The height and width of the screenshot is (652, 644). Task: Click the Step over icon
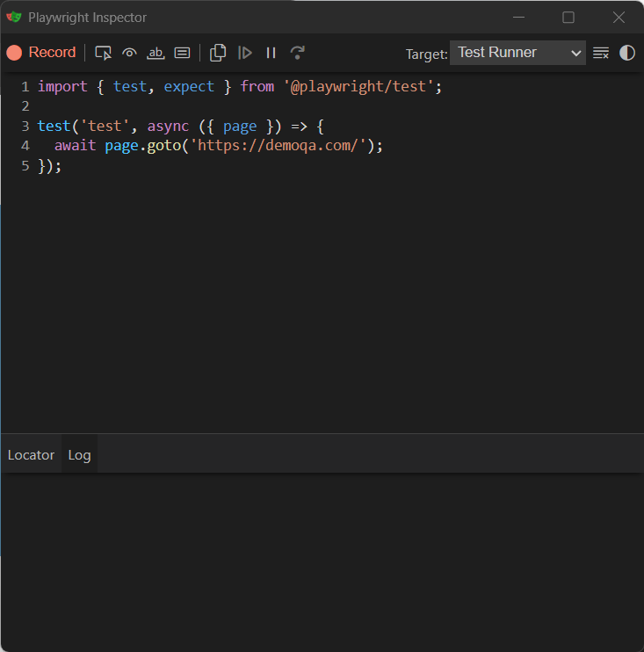(297, 53)
